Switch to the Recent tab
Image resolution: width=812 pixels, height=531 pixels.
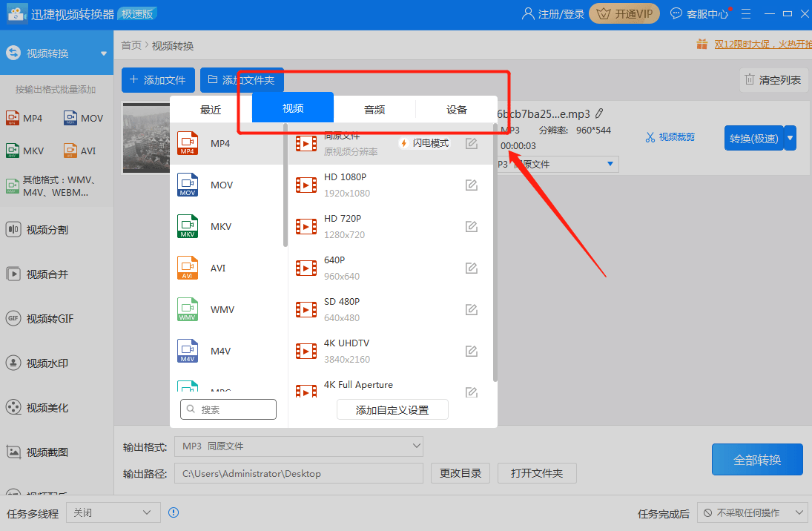211,110
